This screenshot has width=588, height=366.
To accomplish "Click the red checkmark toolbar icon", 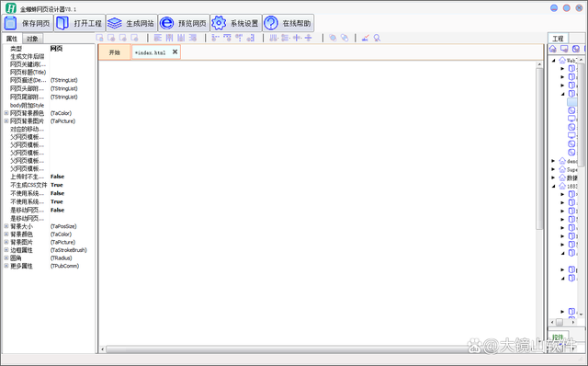I will [366, 38].
